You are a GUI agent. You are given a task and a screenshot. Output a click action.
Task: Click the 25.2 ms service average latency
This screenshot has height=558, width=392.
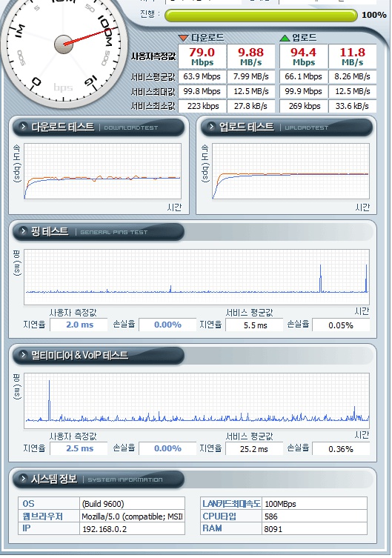tap(254, 449)
